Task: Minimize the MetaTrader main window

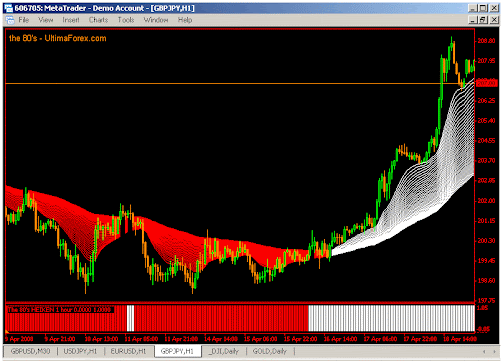Action: [x=473, y=8]
